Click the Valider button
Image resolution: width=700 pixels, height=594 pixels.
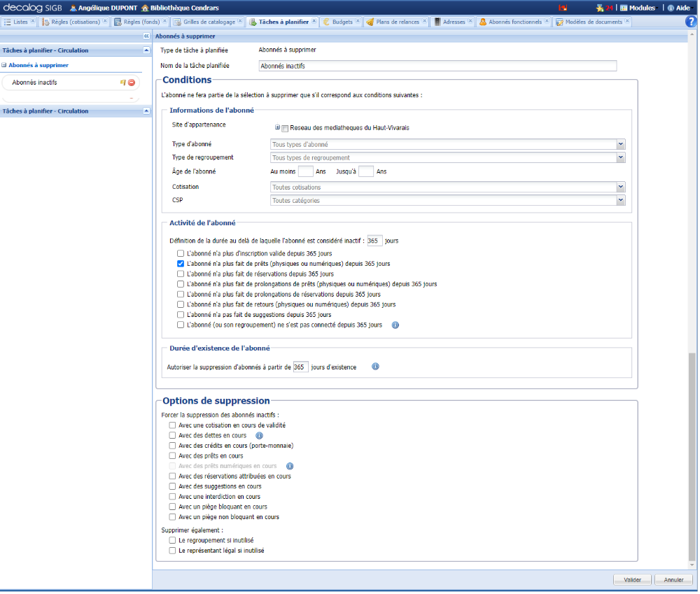coord(631,579)
